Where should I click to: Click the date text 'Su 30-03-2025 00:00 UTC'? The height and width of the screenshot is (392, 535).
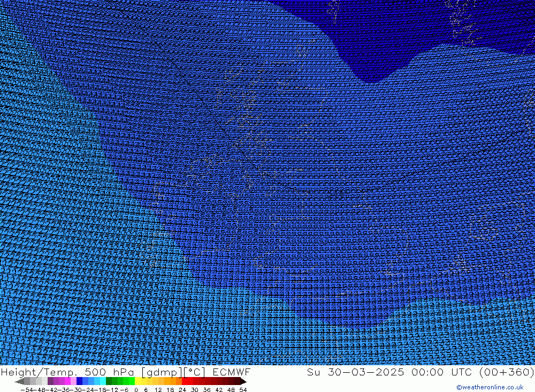[389, 372]
